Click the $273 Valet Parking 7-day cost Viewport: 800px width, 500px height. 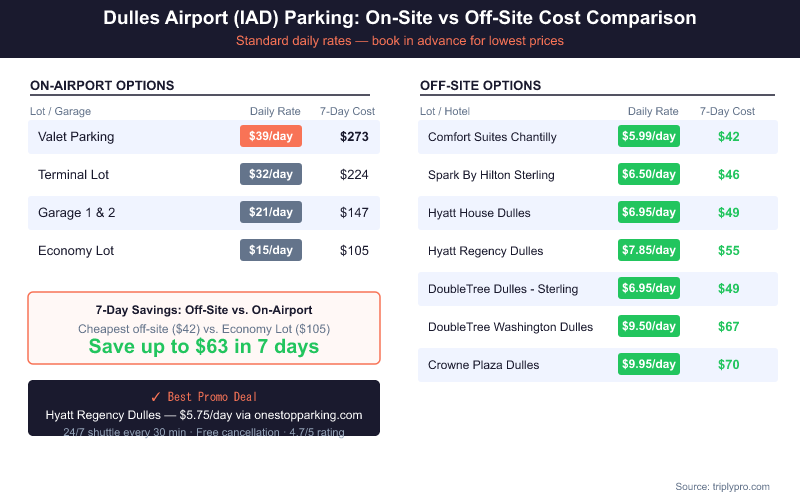(354, 137)
